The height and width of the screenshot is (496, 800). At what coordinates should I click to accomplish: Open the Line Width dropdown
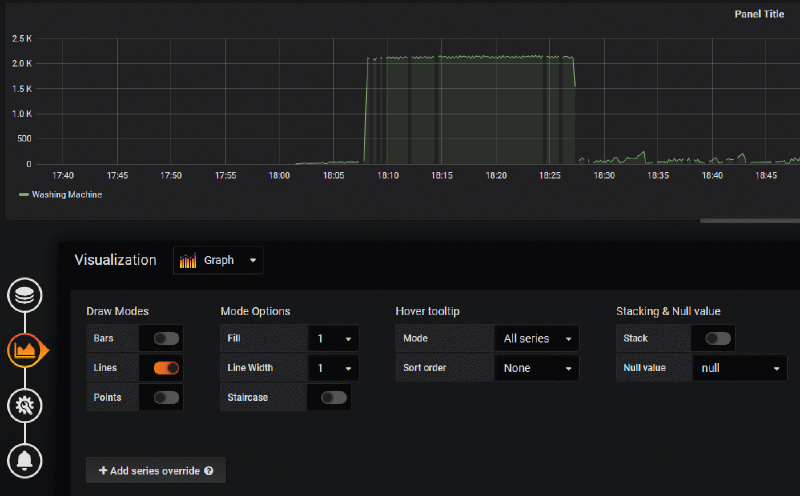(333, 368)
